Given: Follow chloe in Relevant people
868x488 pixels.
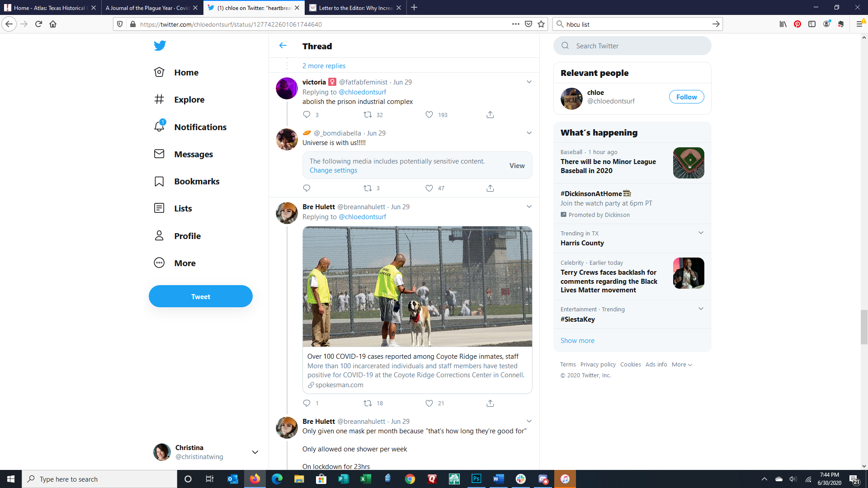Looking at the screenshot, I should pyautogui.click(x=686, y=97).
